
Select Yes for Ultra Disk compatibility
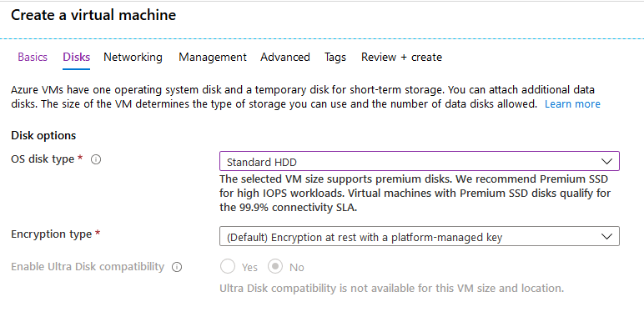pyautogui.click(x=228, y=267)
